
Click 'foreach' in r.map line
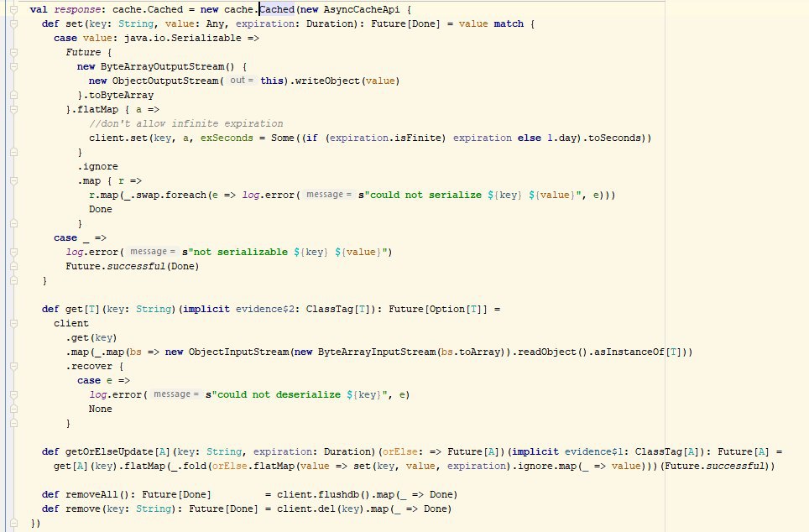[x=185, y=195]
